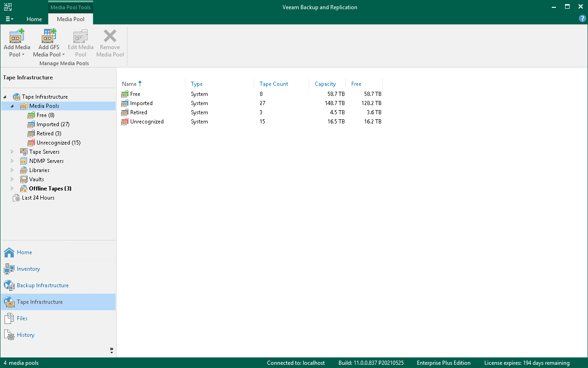Click the Add GFS Media Pool icon
Viewport: 588px width, 368px height.
(x=49, y=35)
